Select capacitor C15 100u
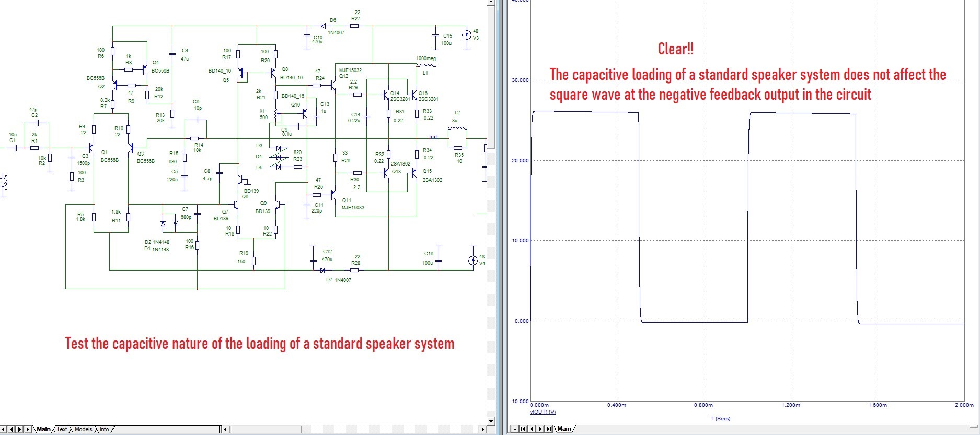The width and height of the screenshot is (980, 435). click(x=435, y=36)
